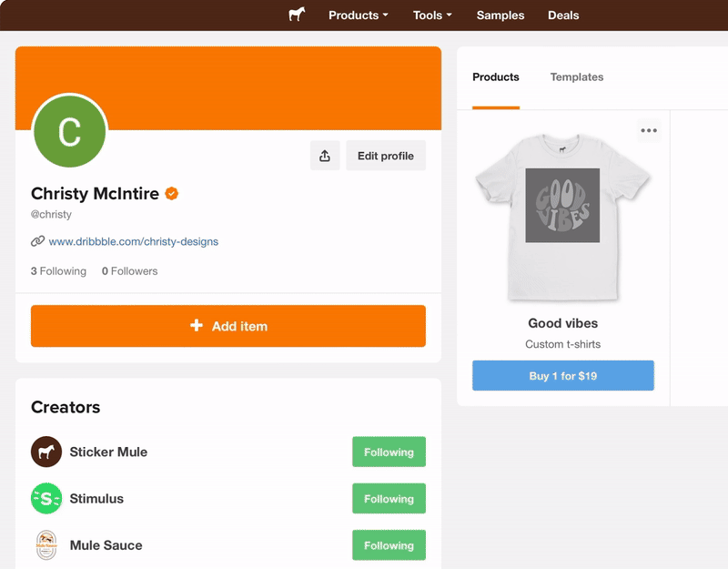Open the Tools navigation dropdown
The width and height of the screenshot is (728, 569).
[431, 15]
